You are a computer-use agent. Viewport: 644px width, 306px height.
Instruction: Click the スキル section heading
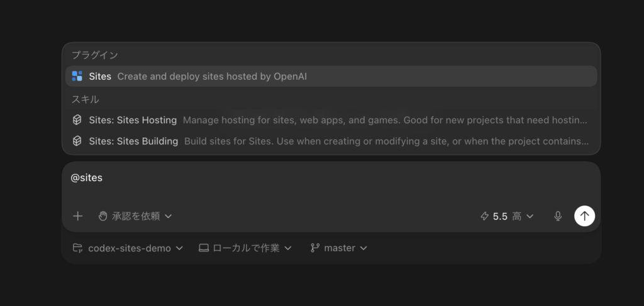(x=86, y=99)
